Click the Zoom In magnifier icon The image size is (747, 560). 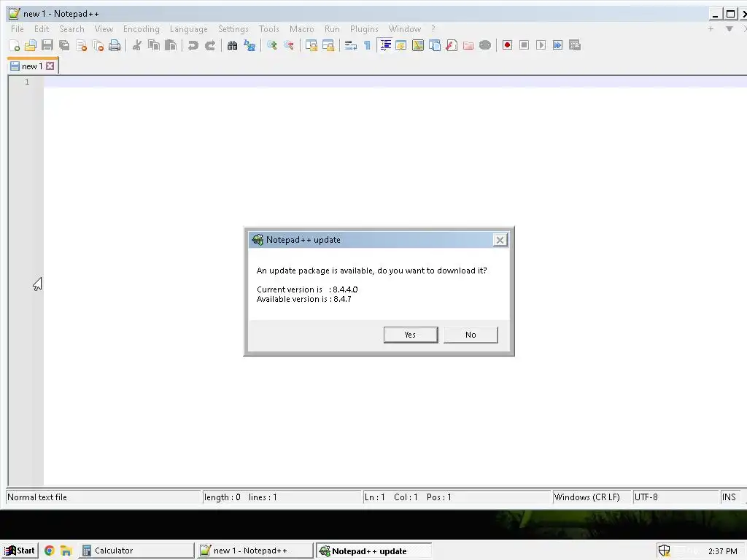(x=271, y=45)
